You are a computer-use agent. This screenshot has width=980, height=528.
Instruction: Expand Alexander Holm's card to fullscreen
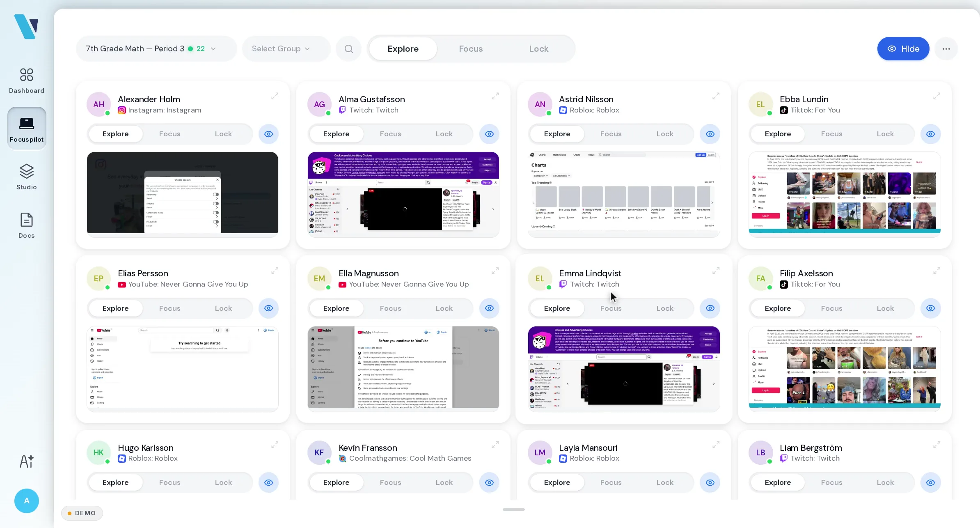click(x=275, y=96)
